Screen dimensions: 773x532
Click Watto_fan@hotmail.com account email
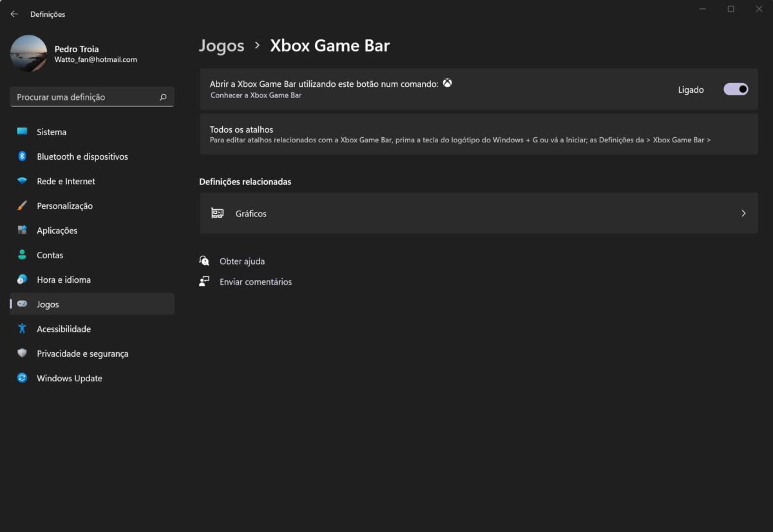tap(96, 60)
